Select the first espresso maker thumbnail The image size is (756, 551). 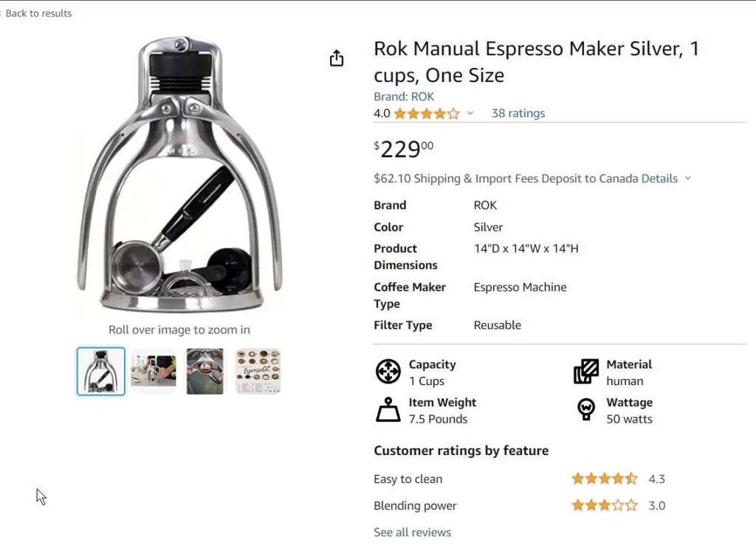[101, 371]
